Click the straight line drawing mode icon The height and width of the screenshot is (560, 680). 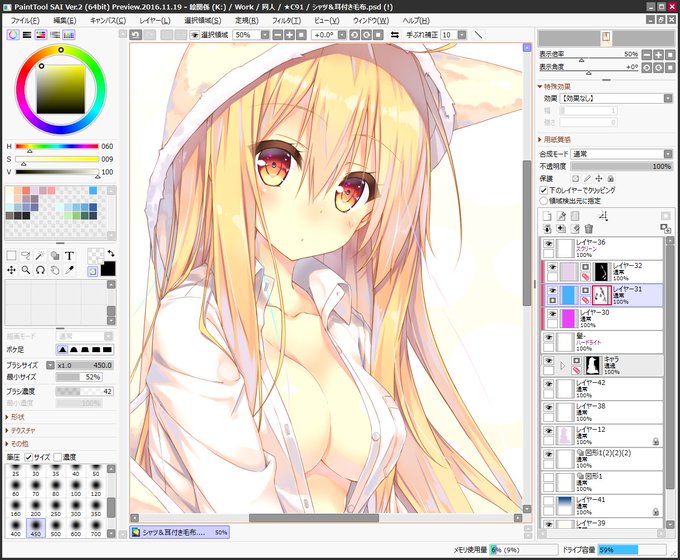click(478, 35)
